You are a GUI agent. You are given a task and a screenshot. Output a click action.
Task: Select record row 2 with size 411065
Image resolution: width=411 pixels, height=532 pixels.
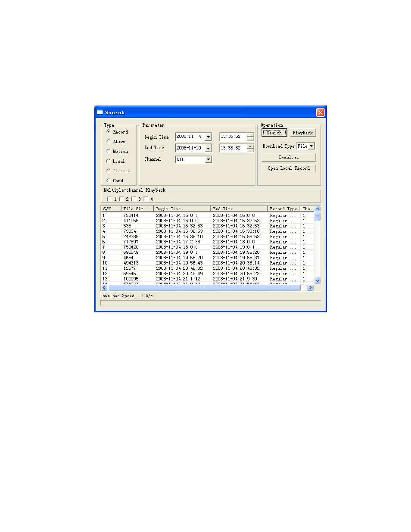point(208,221)
